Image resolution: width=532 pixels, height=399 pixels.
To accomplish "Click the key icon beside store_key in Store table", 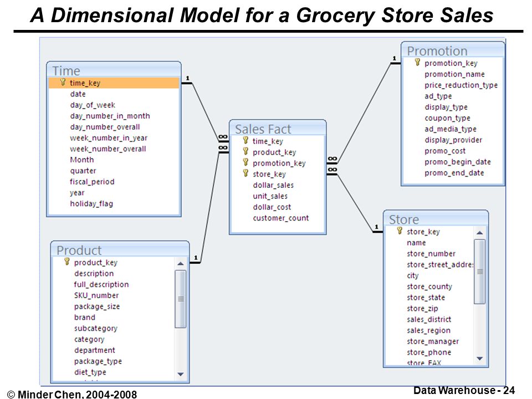I will 400,231.
